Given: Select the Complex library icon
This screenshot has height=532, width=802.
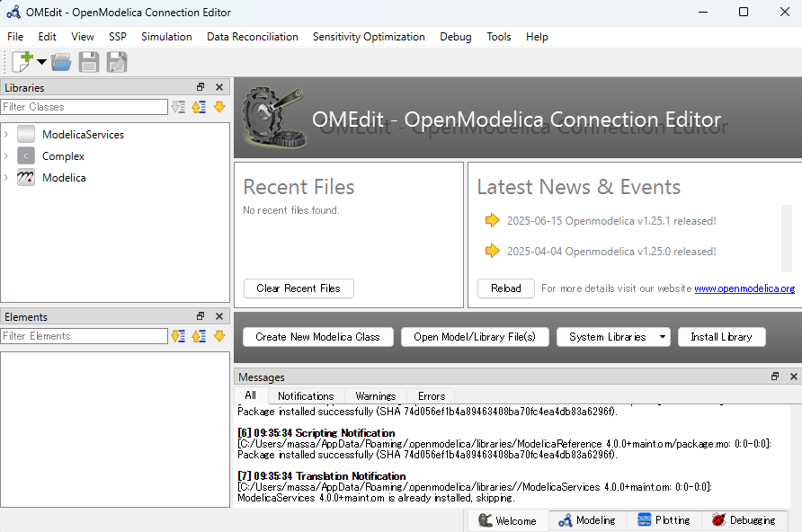Looking at the screenshot, I should (x=26, y=155).
